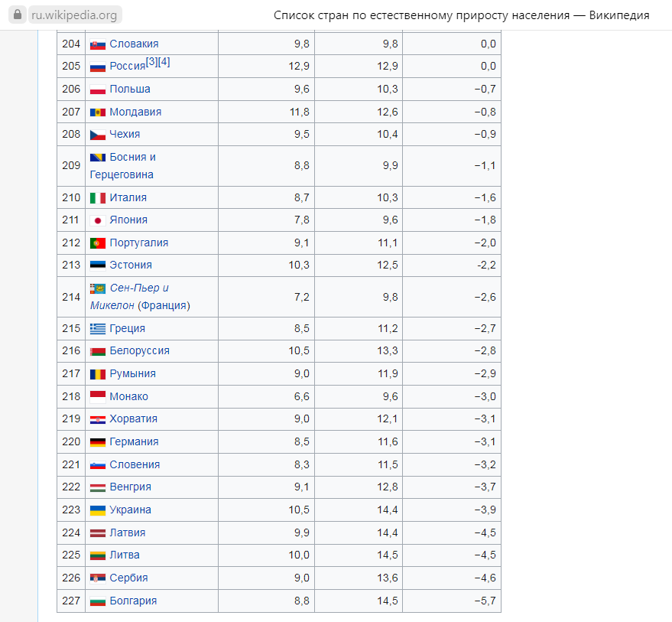
Task: Click the 13,3 value in Белоруссия row
Action: [x=388, y=350]
